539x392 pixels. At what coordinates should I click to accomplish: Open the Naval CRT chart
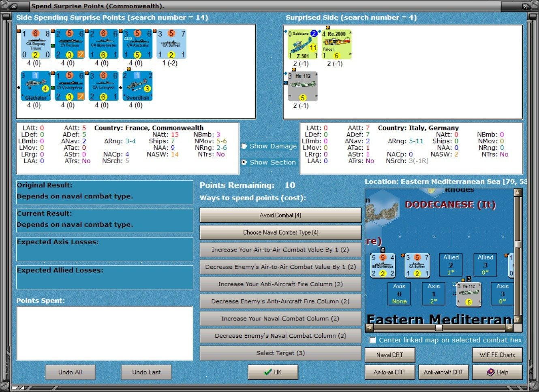(390, 355)
